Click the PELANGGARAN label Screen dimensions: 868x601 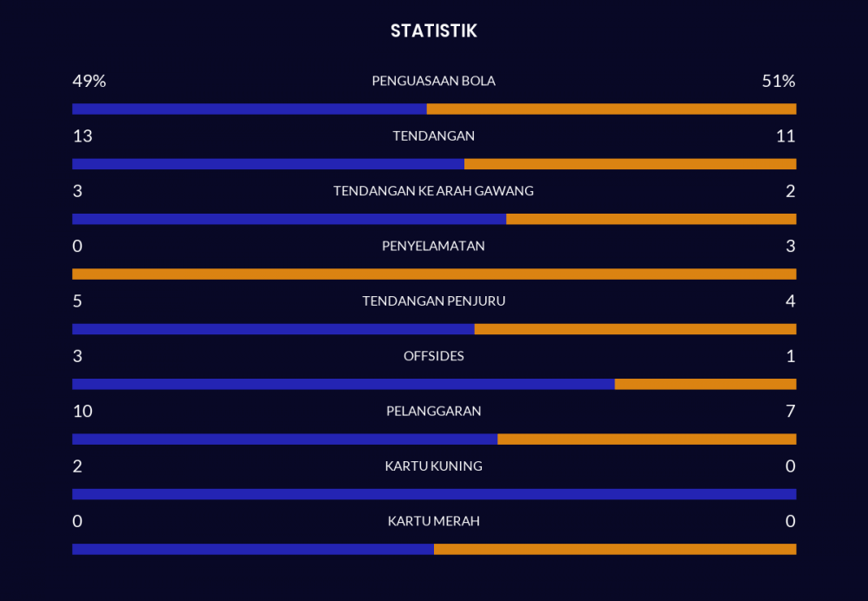(433, 411)
